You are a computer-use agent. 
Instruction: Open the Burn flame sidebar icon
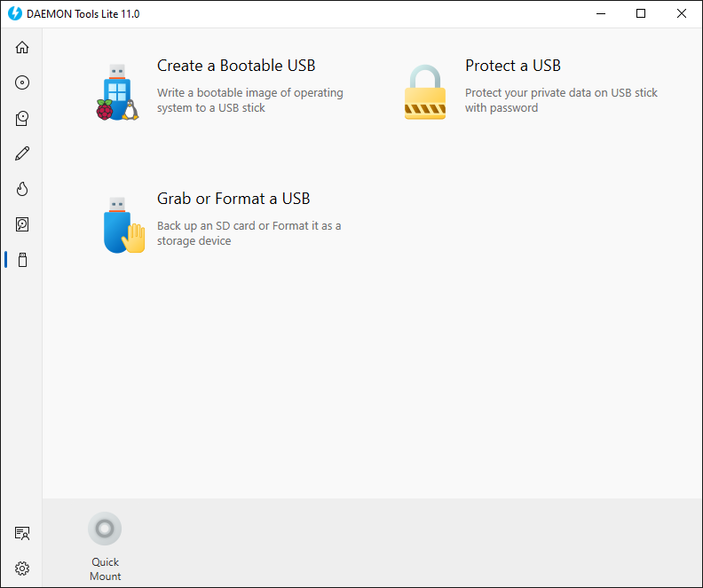[22, 189]
